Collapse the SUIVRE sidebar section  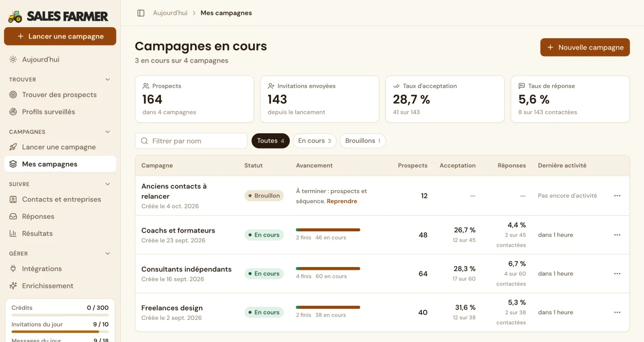tap(108, 184)
